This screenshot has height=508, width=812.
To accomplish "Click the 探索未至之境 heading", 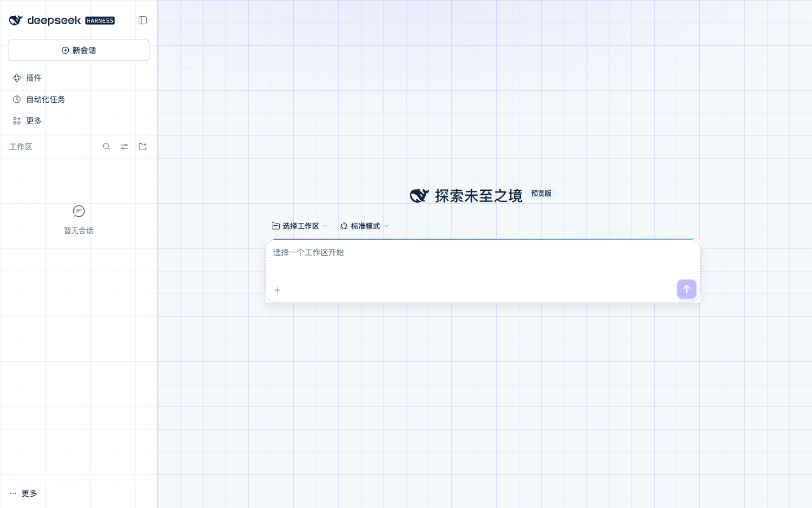I will tap(479, 196).
